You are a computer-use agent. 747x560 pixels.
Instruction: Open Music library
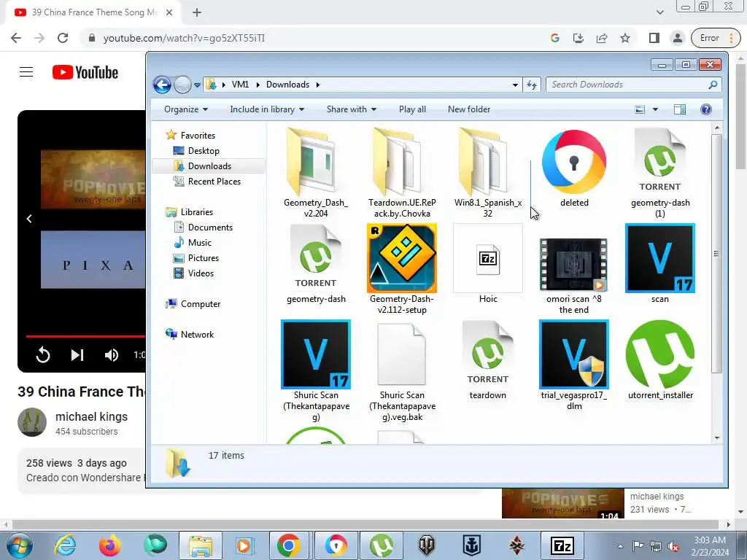200,242
